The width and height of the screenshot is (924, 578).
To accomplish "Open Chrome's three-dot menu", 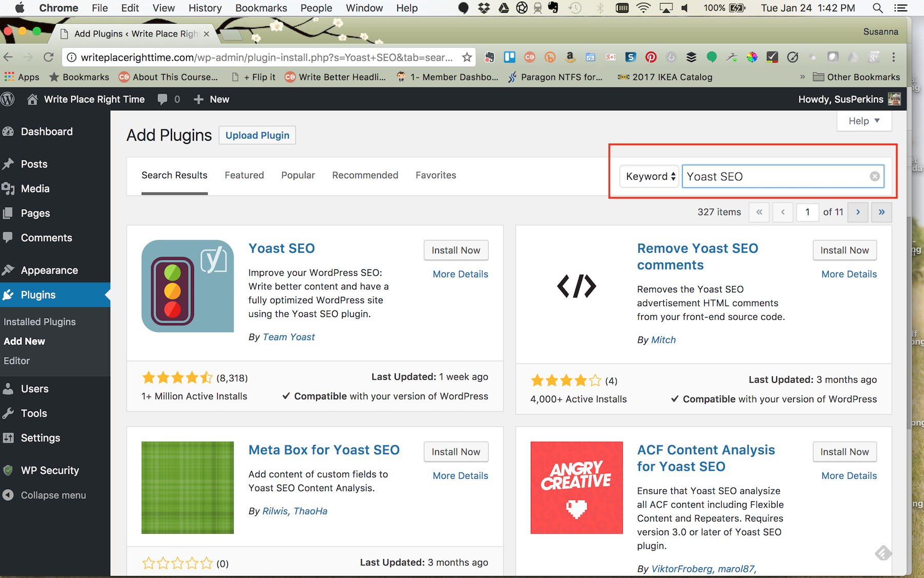I will (x=894, y=57).
